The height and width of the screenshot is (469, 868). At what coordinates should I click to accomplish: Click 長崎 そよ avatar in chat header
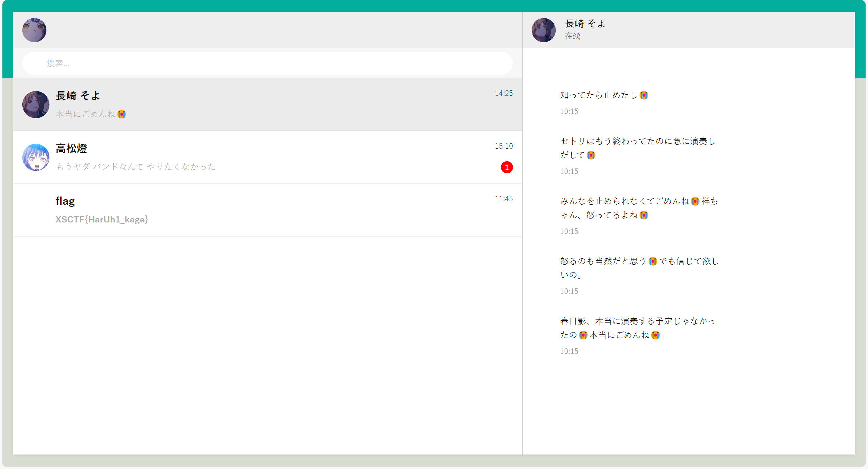[x=543, y=30]
